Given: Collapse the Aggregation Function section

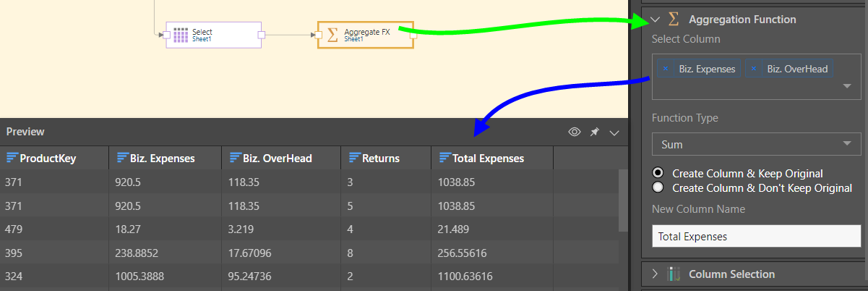Looking at the screenshot, I should click(656, 20).
